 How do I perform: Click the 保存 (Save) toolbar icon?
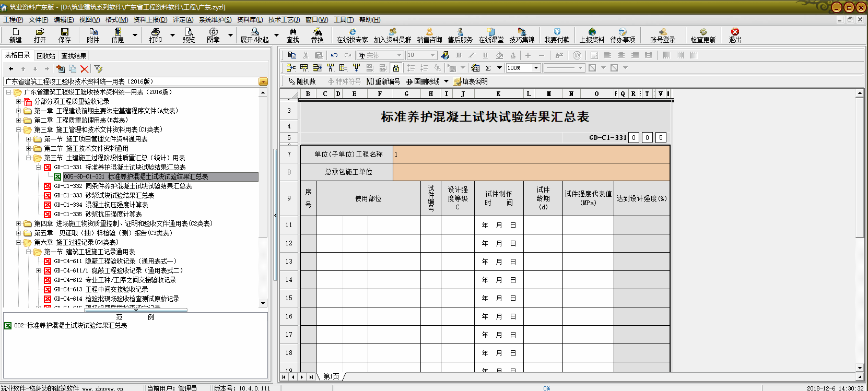tap(64, 35)
